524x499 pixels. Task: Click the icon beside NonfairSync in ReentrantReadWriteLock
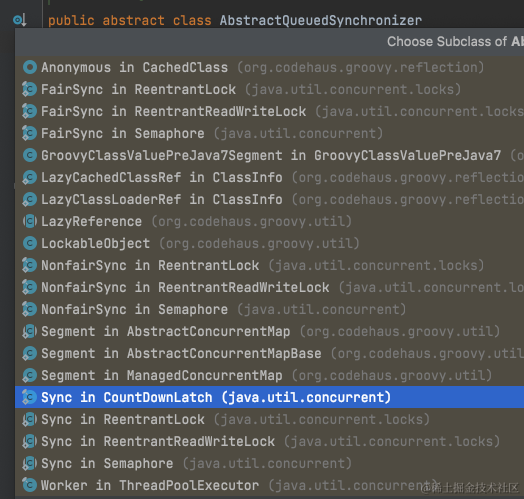[30, 287]
